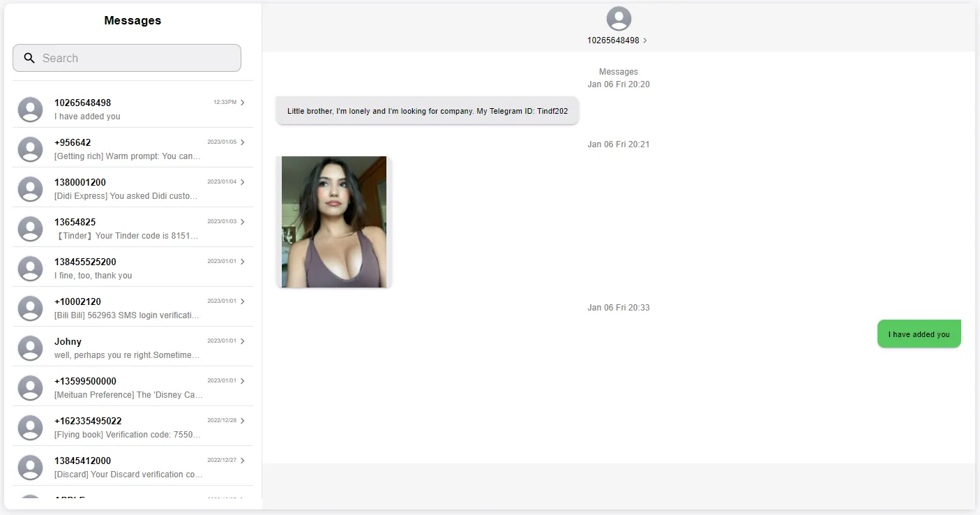The height and width of the screenshot is (515, 980).
Task: Click the Search input field
Action: (x=126, y=58)
